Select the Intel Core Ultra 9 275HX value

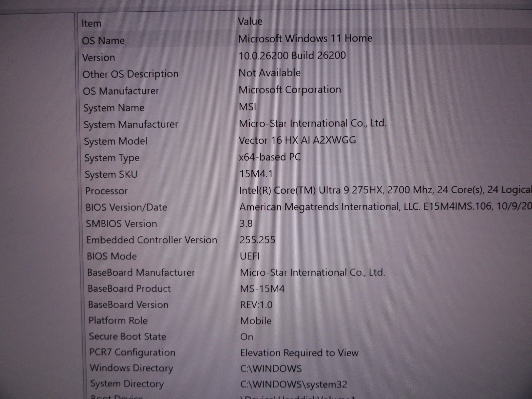[385, 190]
